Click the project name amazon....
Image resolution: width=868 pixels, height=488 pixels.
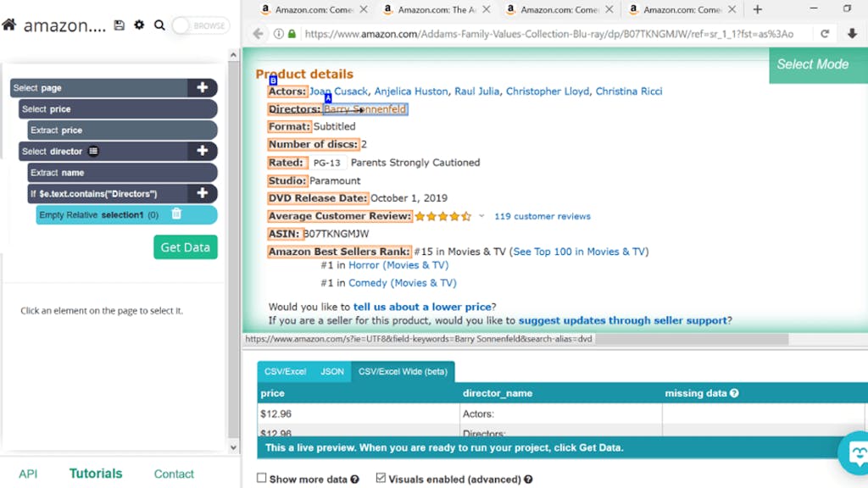click(64, 25)
